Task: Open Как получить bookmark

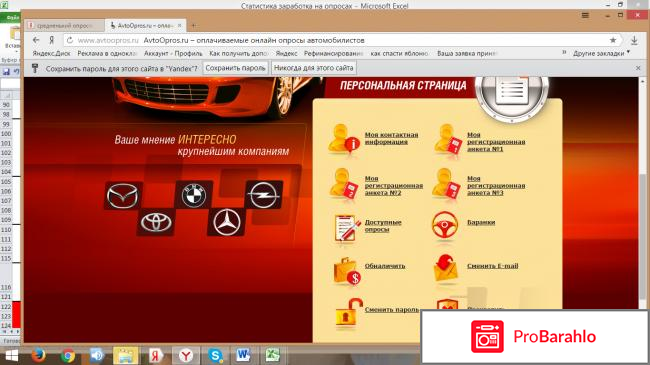Action: (238, 54)
